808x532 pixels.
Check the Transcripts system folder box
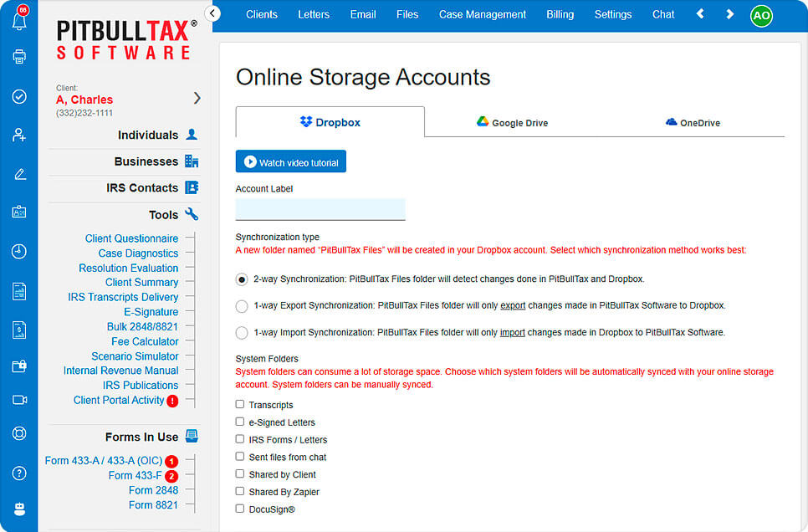point(239,404)
